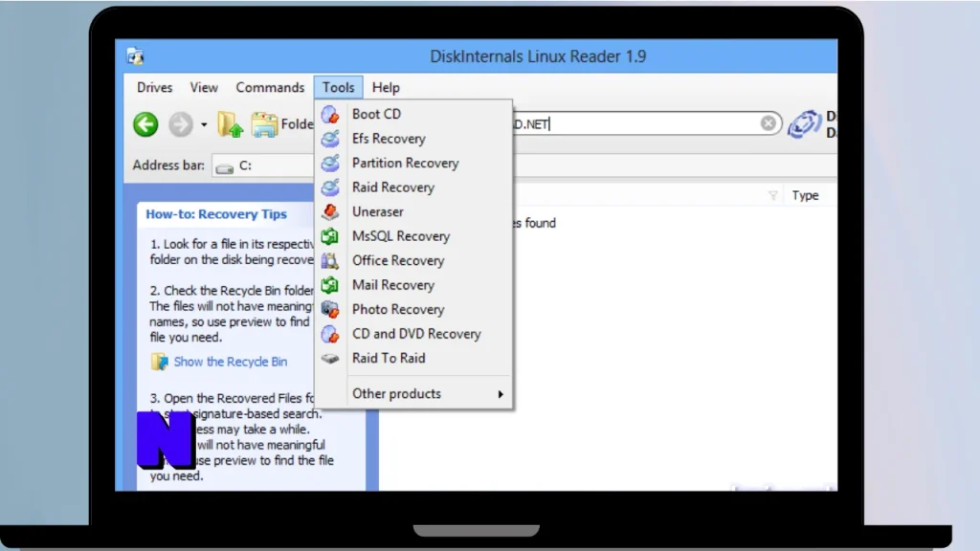Viewport: 980px width, 551px height.
Task: Open the Help menu
Action: [386, 87]
